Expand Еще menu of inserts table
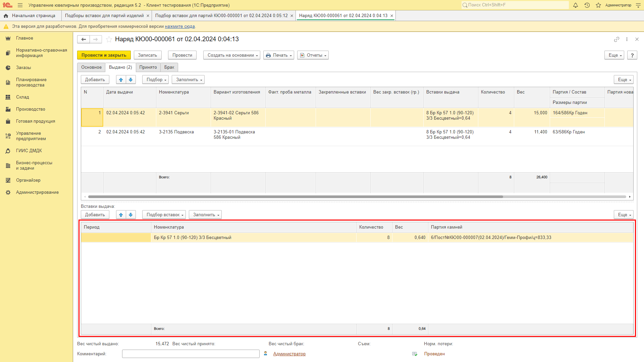 pyautogui.click(x=624, y=215)
